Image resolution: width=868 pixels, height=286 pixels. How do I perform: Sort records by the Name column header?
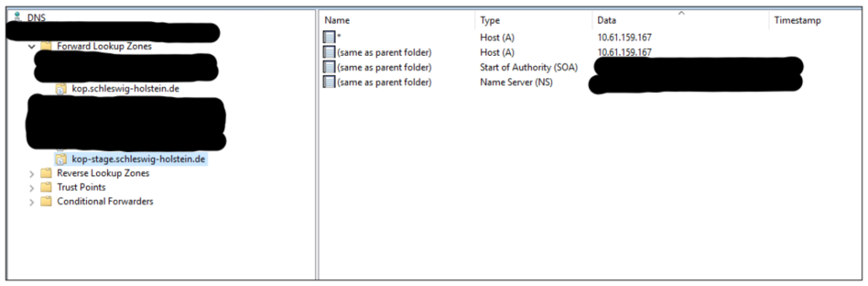point(397,20)
